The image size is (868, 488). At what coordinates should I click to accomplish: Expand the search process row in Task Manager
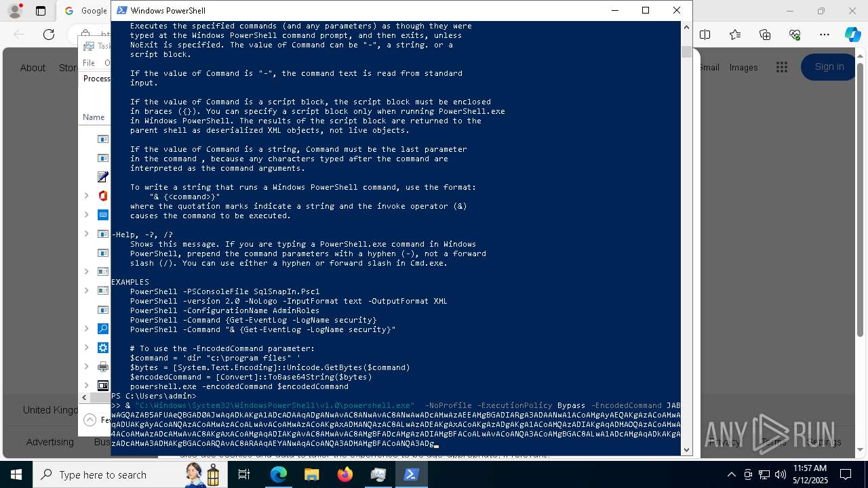tap(86, 329)
